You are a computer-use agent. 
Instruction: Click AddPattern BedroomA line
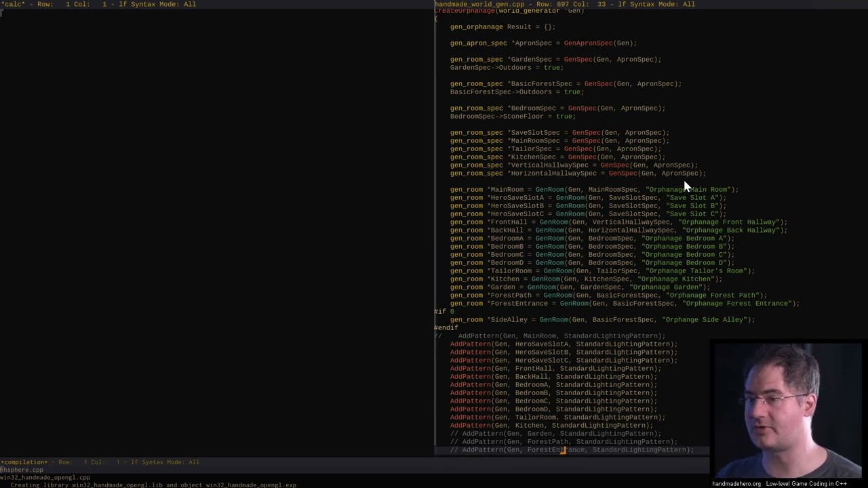pos(553,385)
